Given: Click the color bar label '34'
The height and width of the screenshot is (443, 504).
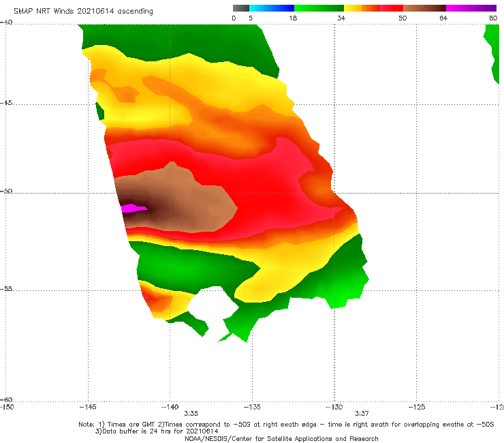Looking at the screenshot, I should [x=341, y=18].
